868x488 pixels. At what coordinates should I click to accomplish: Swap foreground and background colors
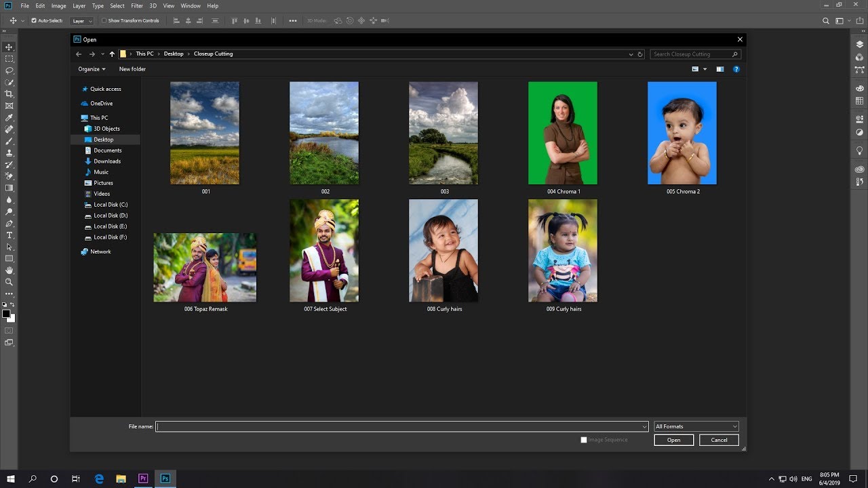tap(12, 305)
